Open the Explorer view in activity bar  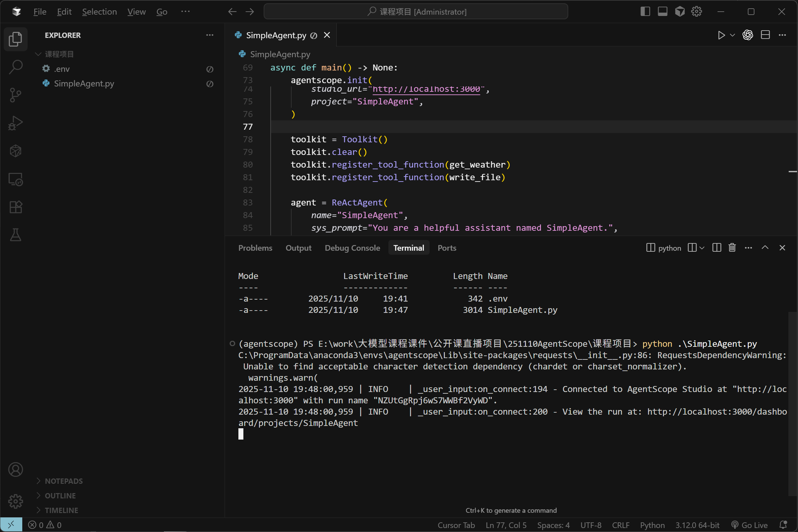15,39
